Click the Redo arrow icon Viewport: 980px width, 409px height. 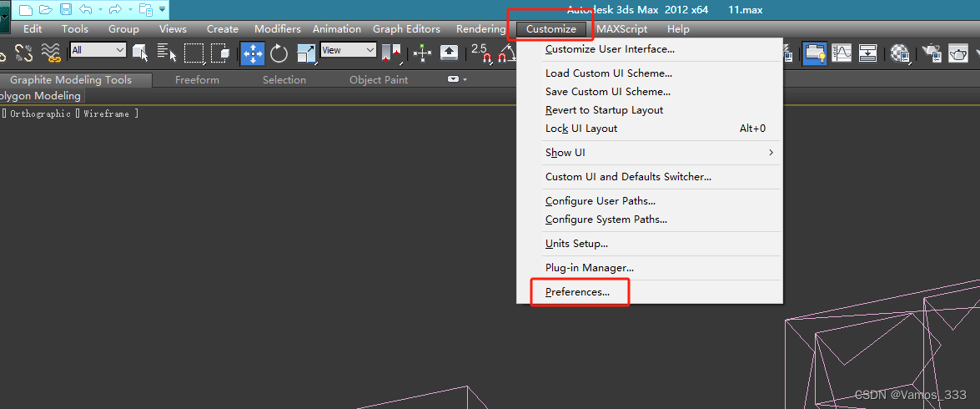tap(115, 9)
